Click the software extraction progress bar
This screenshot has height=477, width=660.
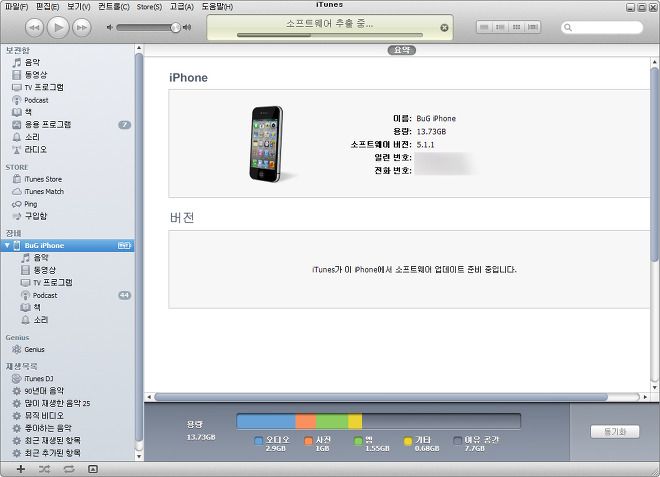[330, 35]
